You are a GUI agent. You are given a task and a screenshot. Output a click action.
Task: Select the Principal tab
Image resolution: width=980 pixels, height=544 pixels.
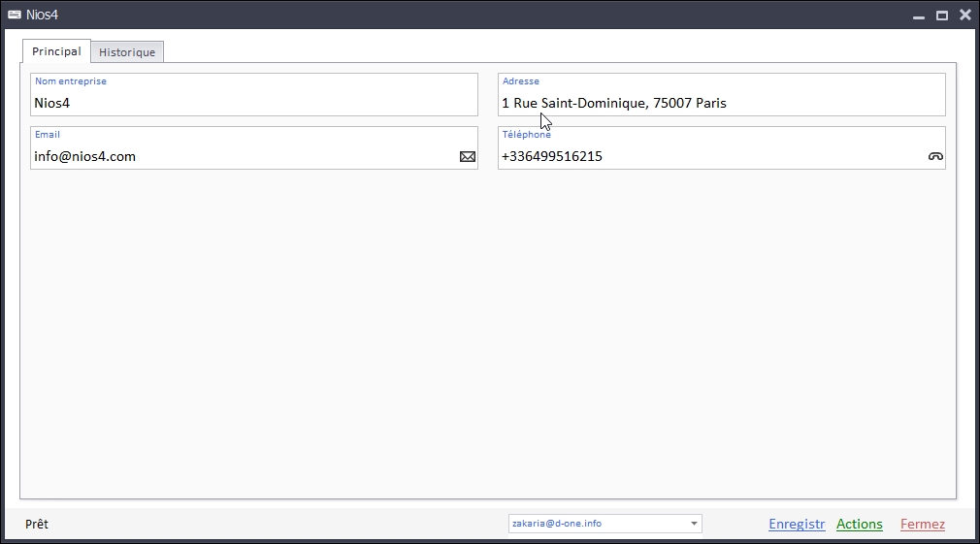56,51
